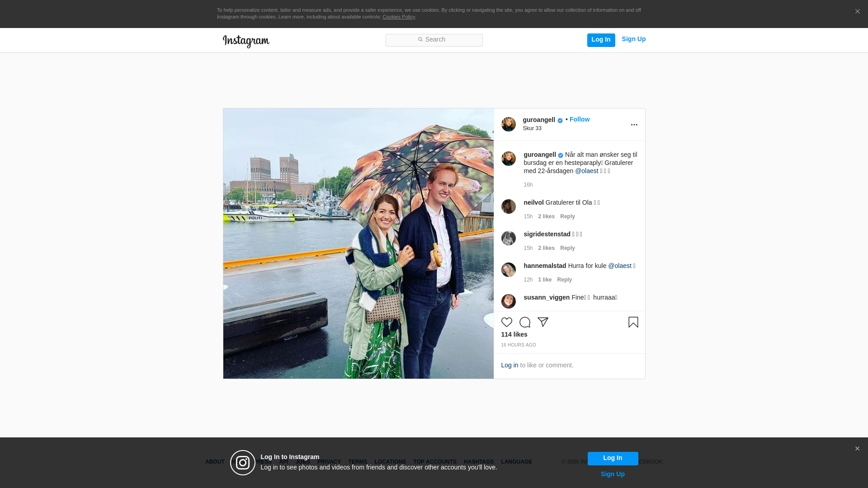The height and width of the screenshot is (488, 868).
Task: Click guroangell avatar beside caption
Action: [509, 159]
